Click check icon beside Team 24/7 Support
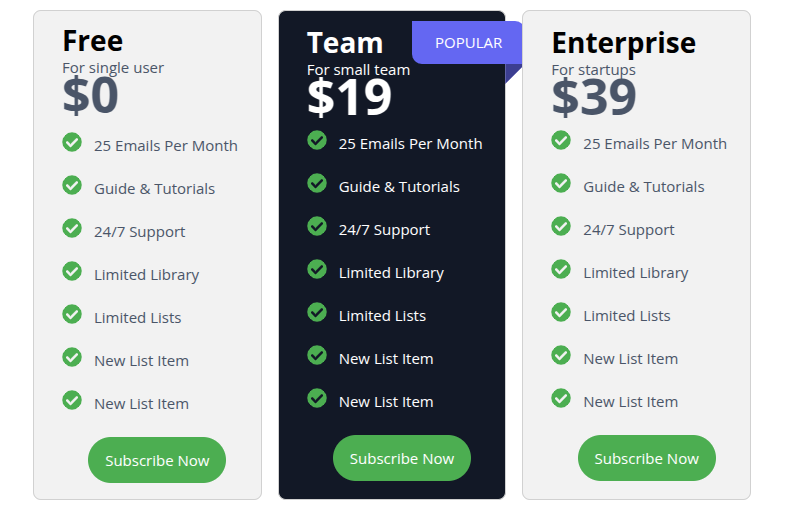 tap(317, 226)
